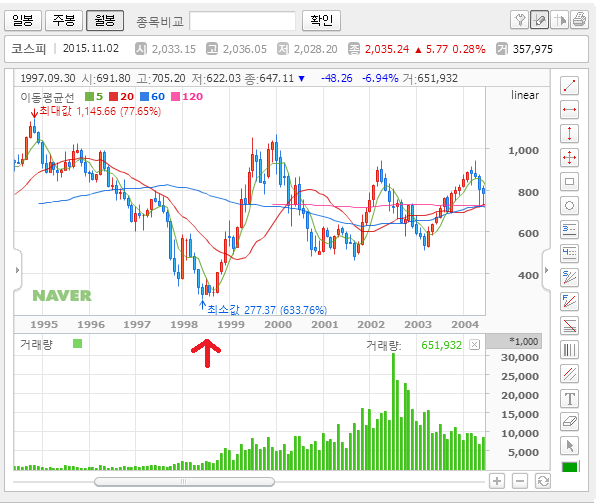Toggle the pencil drawing-toolbar button
The image size is (596, 503).
click(539, 20)
